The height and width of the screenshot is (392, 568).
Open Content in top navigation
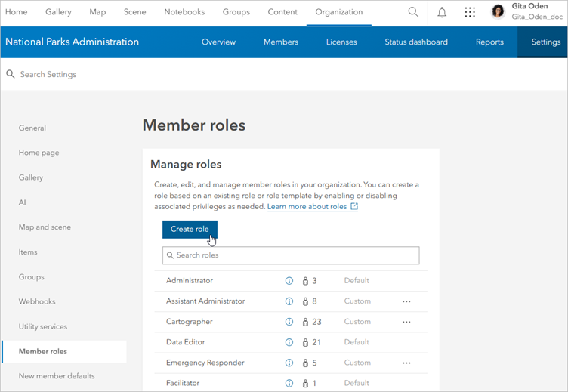click(282, 12)
